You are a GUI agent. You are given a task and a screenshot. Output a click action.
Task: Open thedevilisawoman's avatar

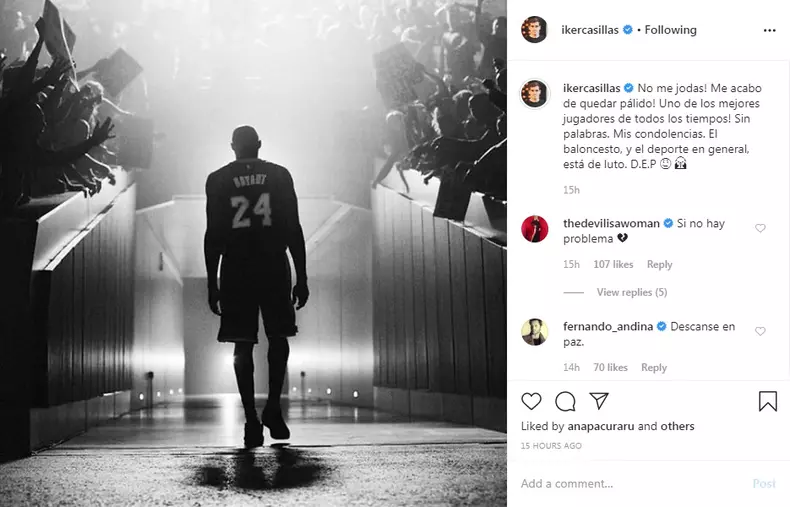click(x=535, y=229)
